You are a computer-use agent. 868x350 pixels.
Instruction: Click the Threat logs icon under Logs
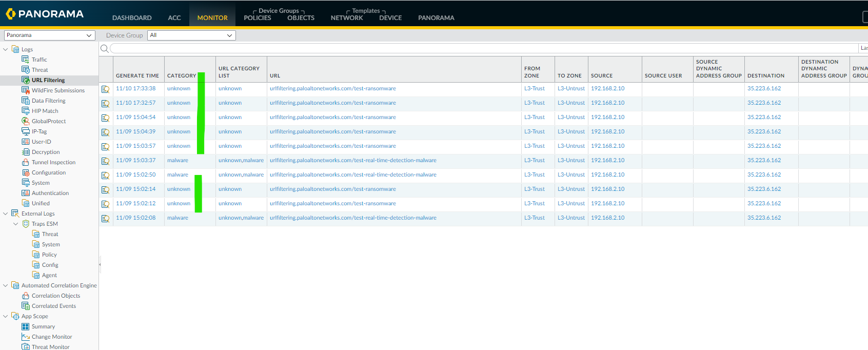(25, 70)
